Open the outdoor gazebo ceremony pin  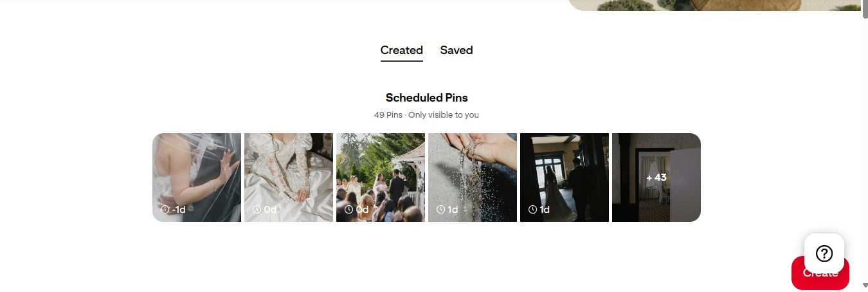[x=381, y=178]
